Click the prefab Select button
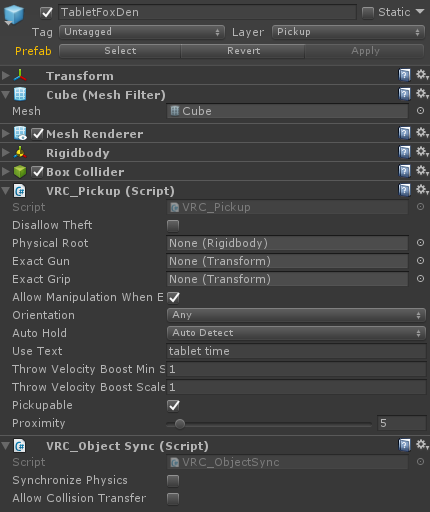This screenshot has height=512, width=430. click(120, 51)
